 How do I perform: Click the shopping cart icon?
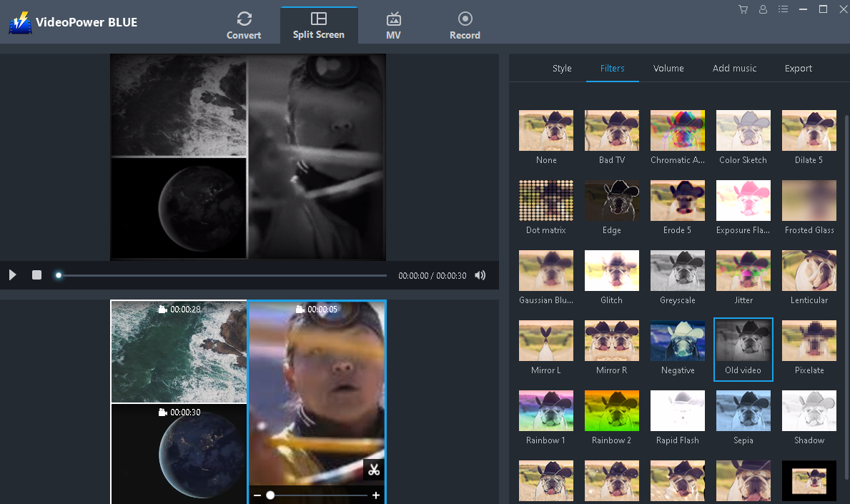pyautogui.click(x=743, y=9)
